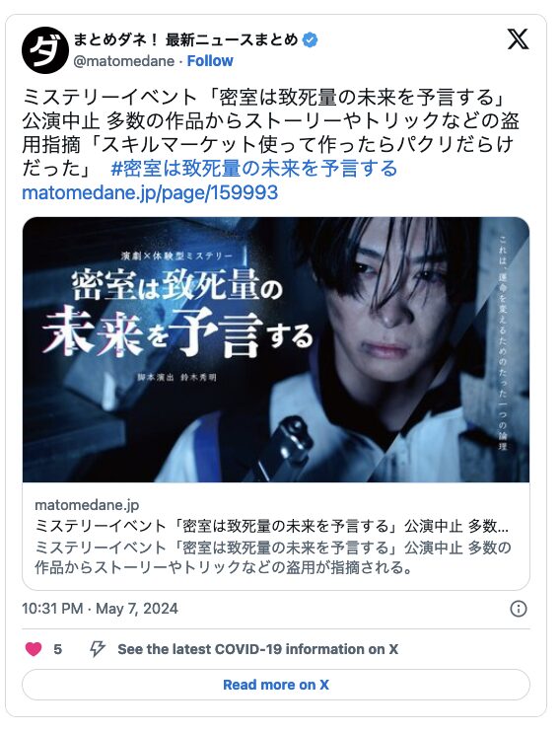The width and height of the screenshot is (560, 732).
Task: Open the mystery event poster image
Action: 276,349
